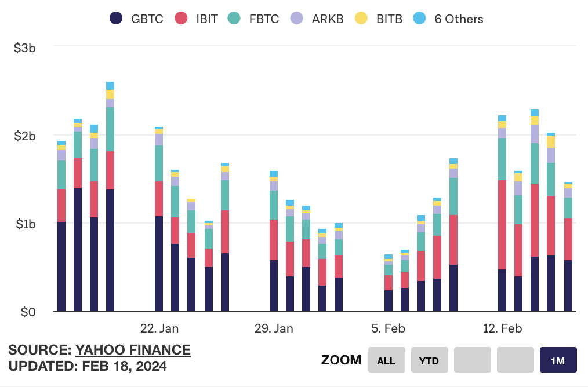Select the 1M zoom button

[x=558, y=360]
